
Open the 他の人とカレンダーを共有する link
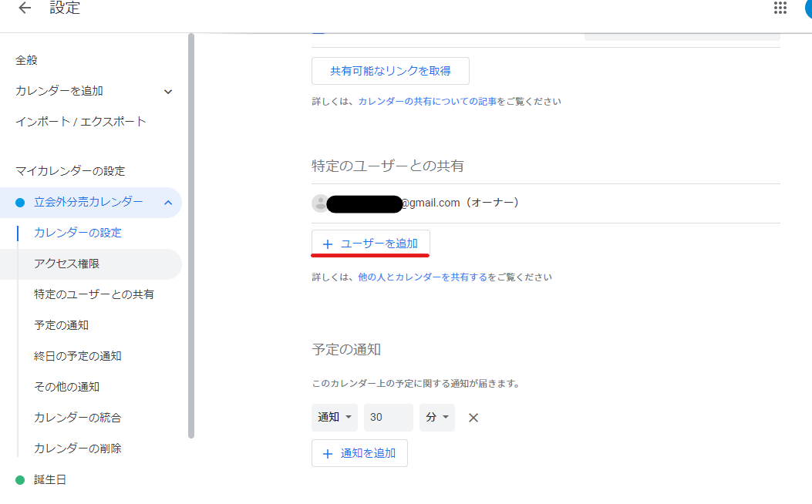(423, 277)
